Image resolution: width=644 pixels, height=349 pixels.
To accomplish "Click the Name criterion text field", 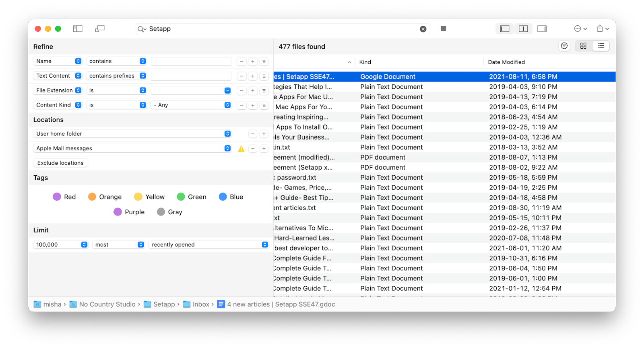I will pyautogui.click(x=191, y=62).
